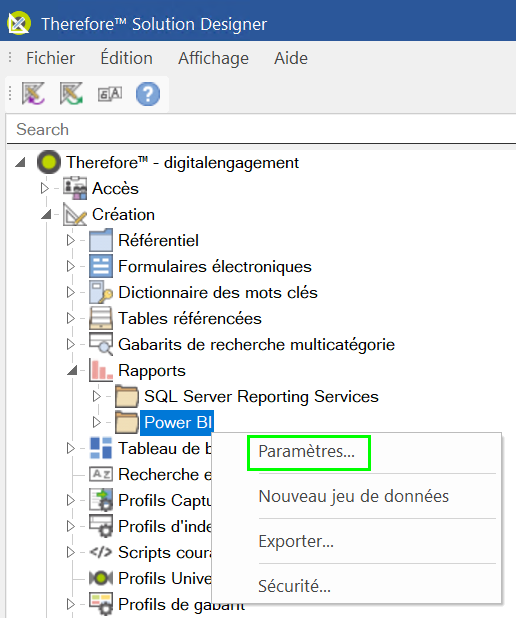Screen dimensions: 516x618
Task: Click the Therefore green circle root icon
Action: tap(49, 162)
